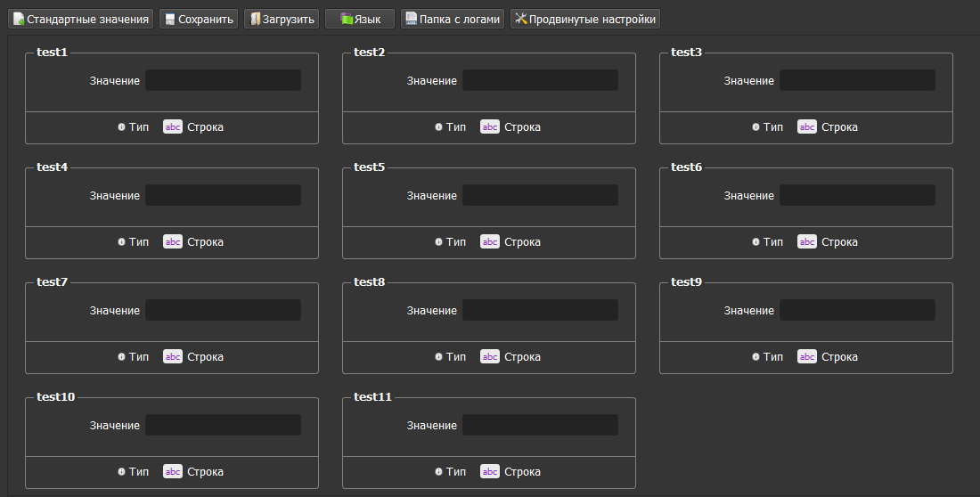Open the Продвинутые настройки settings
The image size is (980, 497).
tap(585, 19)
